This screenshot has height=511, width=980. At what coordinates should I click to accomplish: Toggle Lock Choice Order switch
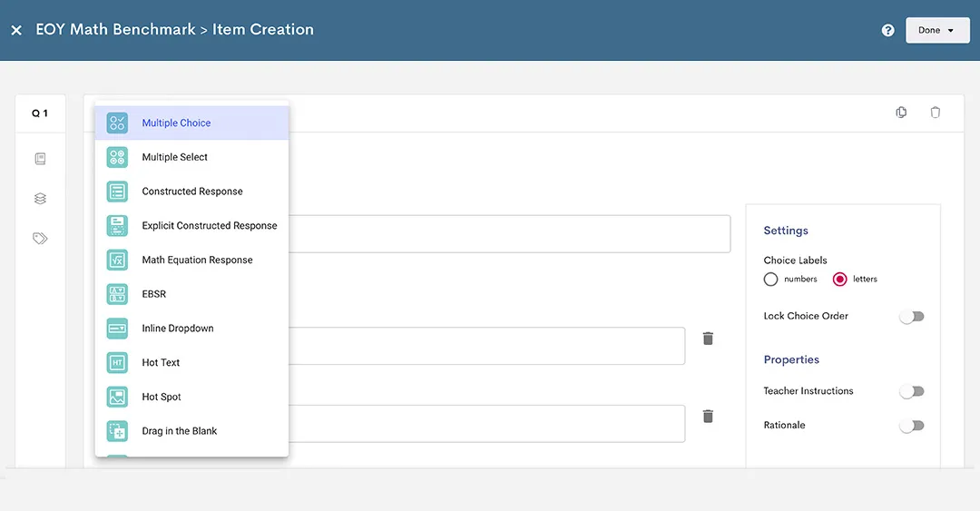pyautogui.click(x=912, y=317)
